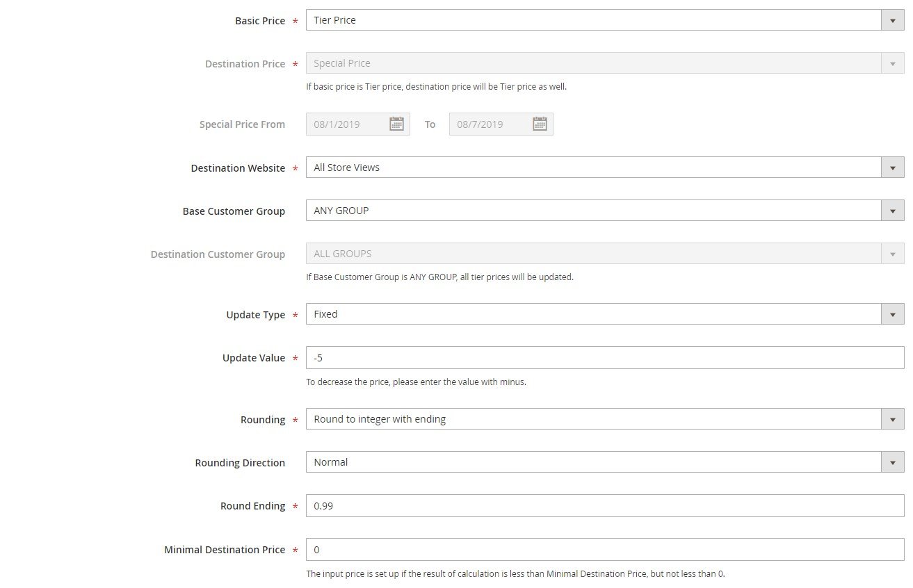The image size is (913, 588).
Task: Expand the Update Type dropdown
Action: [x=605, y=314]
